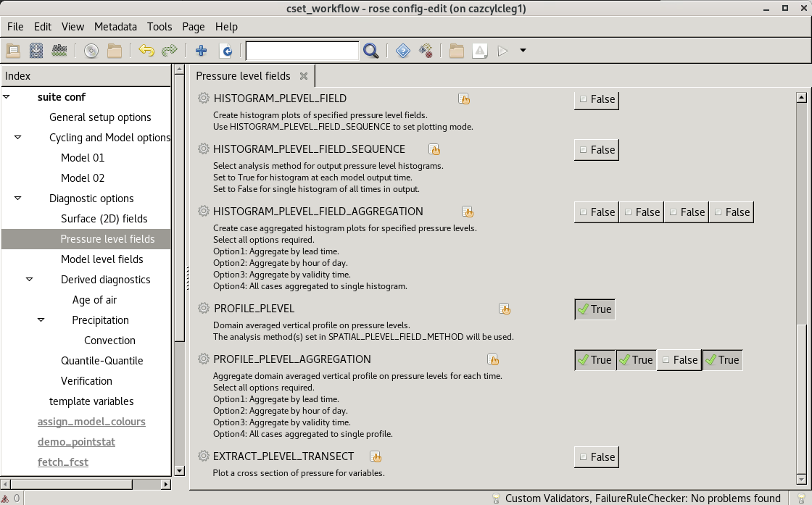This screenshot has height=505, width=812.
Task: Collapse the Precipitation tree node
Action: tap(41, 320)
